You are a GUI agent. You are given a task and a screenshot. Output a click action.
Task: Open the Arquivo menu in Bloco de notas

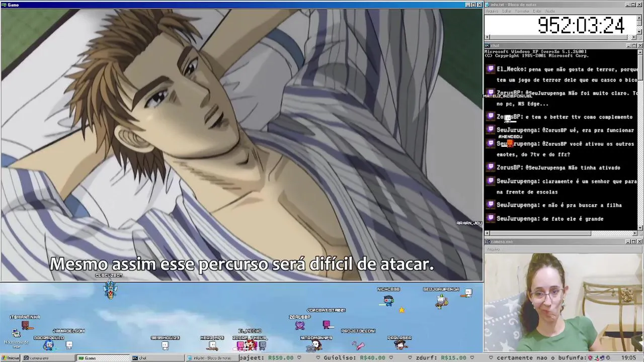click(x=492, y=11)
